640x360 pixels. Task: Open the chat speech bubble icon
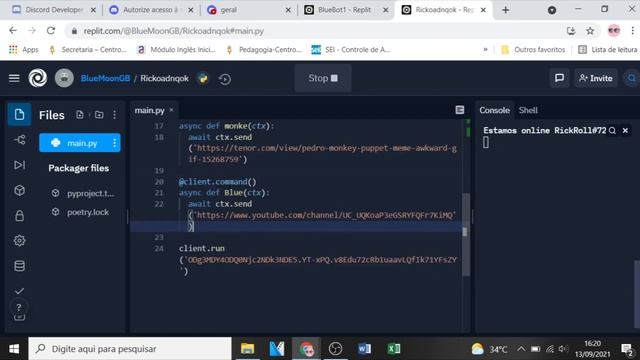559,78
